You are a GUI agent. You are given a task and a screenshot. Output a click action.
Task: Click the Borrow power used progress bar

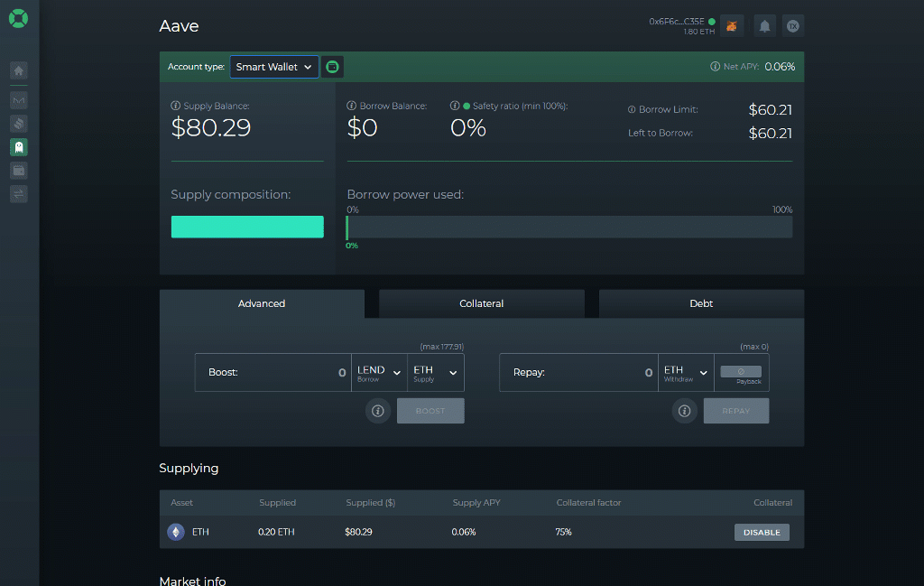[x=569, y=227]
